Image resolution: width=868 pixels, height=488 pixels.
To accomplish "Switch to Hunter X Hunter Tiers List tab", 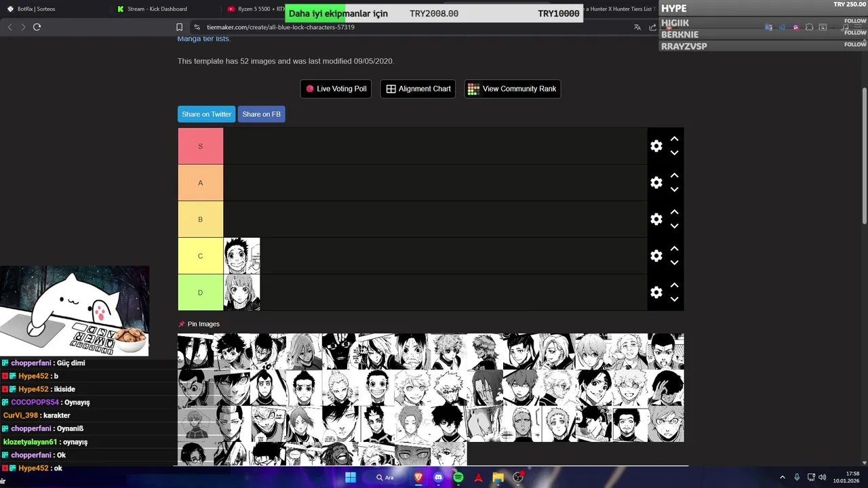I will (620, 9).
